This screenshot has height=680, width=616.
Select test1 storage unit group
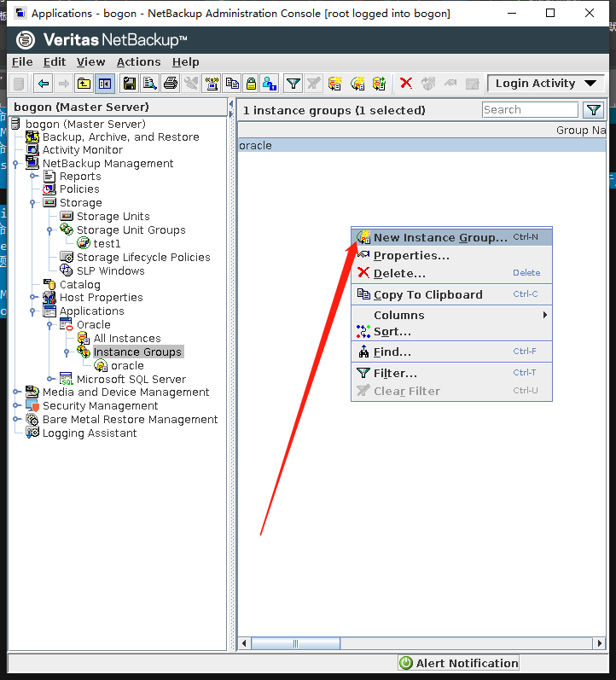(107, 244)
